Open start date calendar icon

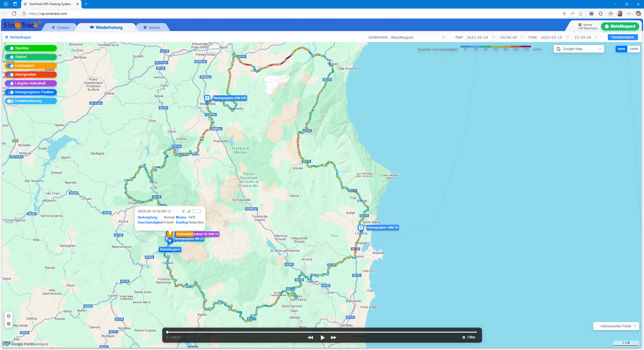coord(493,37)
